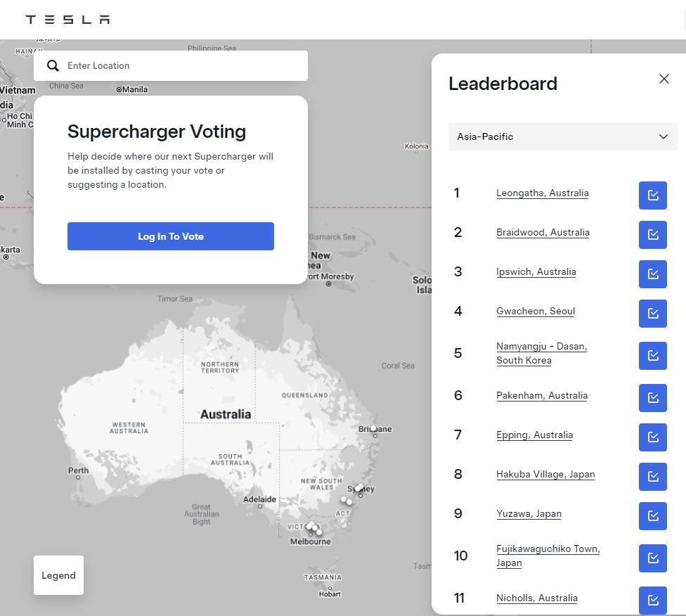Click the Melbourne label on the map
686x616 pixels.
310,541
